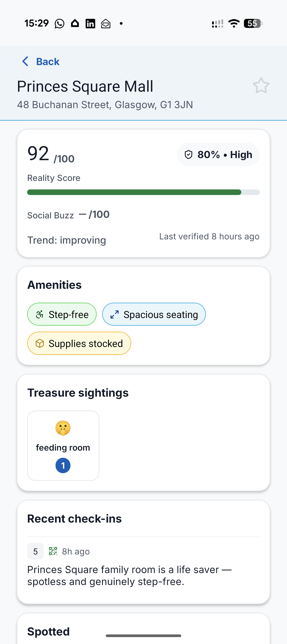
Task: Tap the shield icon in confidence badge
Action: pyautogui.click(x=188, y=155)
